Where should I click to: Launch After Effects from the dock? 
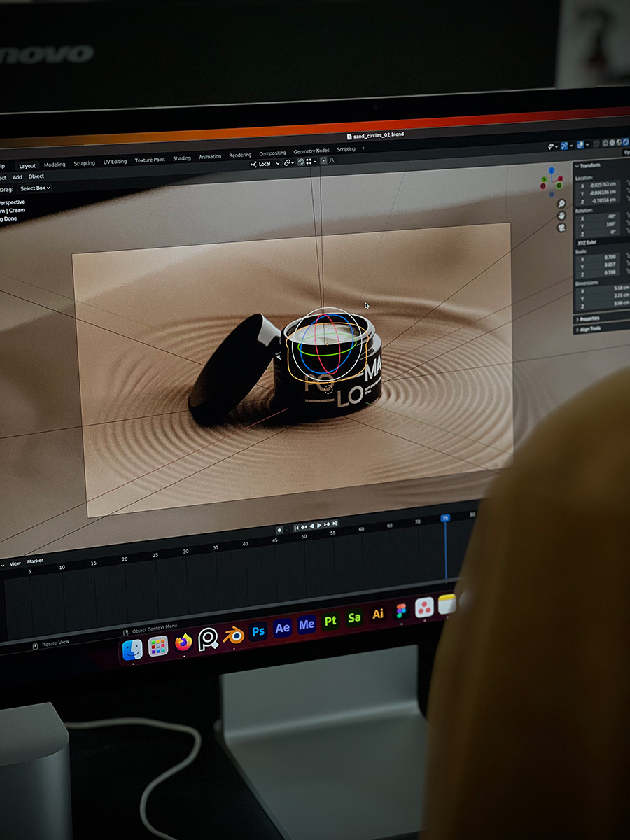pos(282,628)
